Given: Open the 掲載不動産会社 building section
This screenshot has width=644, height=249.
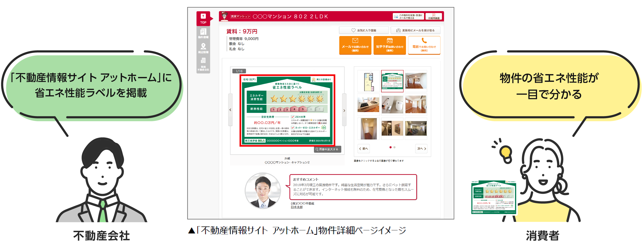Looking at the screenshot, I should 203,64.
